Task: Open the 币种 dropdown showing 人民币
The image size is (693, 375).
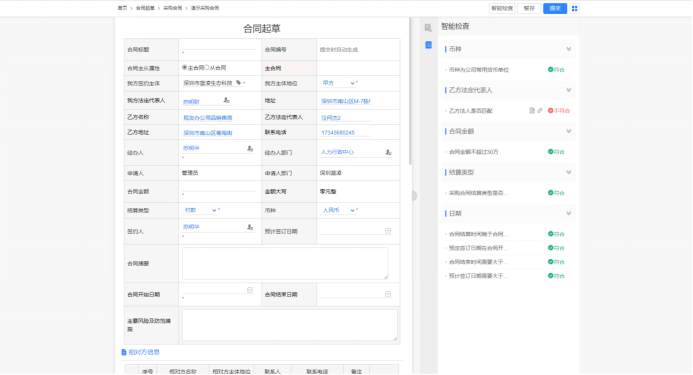Action: (x=338, y=210)
